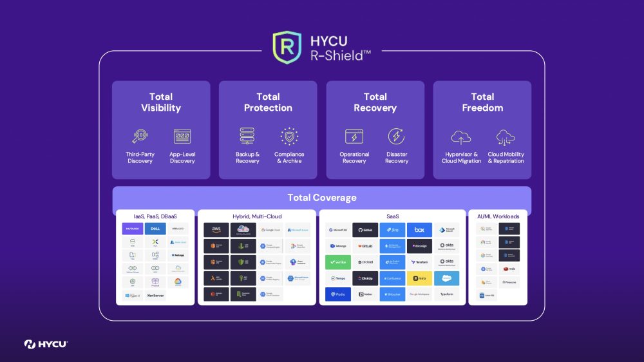Click the HYCU logo in bottom corner
Image resolution: width=644 pixels, height=362 pixels.
[46, 344]
